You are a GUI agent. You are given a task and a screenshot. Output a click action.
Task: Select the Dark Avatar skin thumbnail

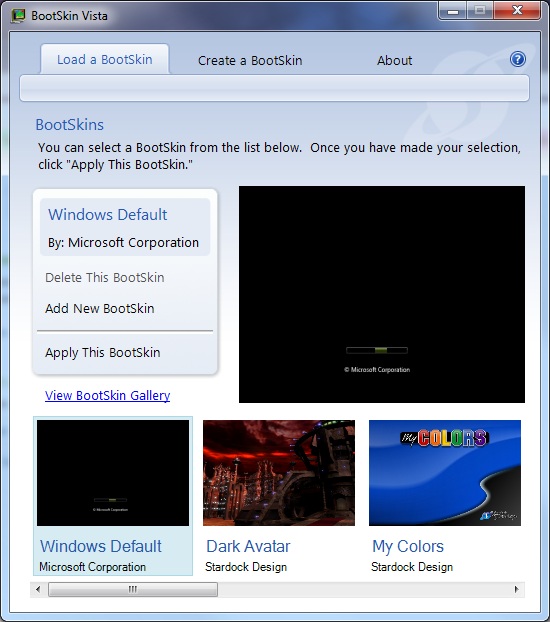[279, 473]
